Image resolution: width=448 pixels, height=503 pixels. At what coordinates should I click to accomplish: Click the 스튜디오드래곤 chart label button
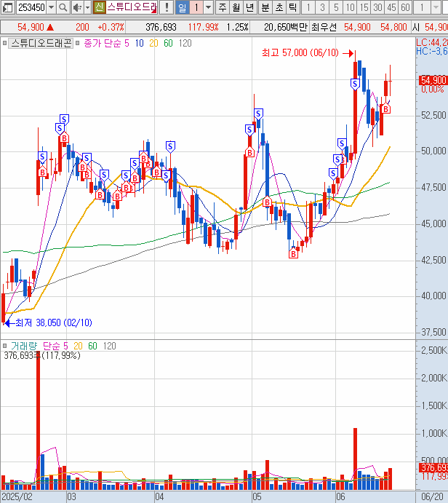[x=41, y=43]
